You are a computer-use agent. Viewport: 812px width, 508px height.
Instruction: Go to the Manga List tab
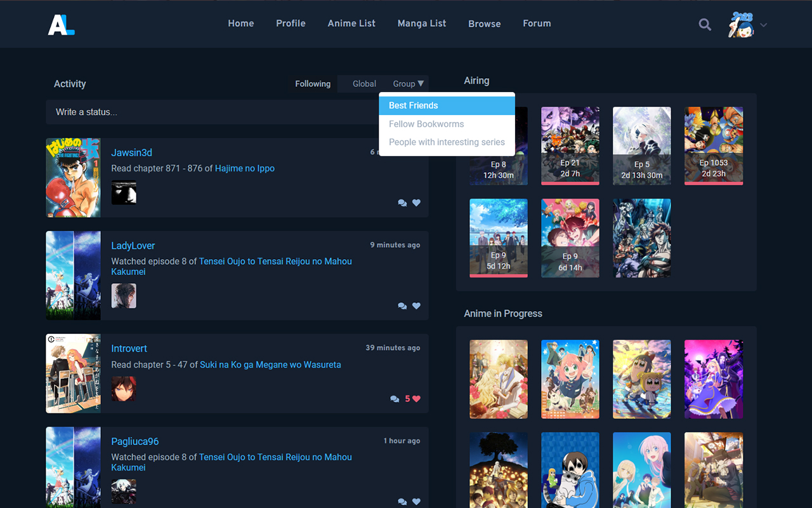(x=422, y=23)
